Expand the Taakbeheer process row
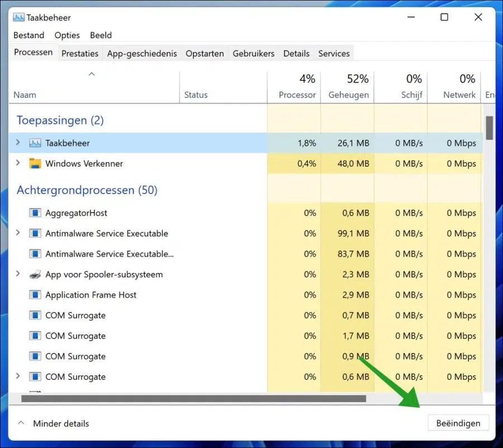Image resolution: width=503 pixels, height=448 pixels. 18,143
